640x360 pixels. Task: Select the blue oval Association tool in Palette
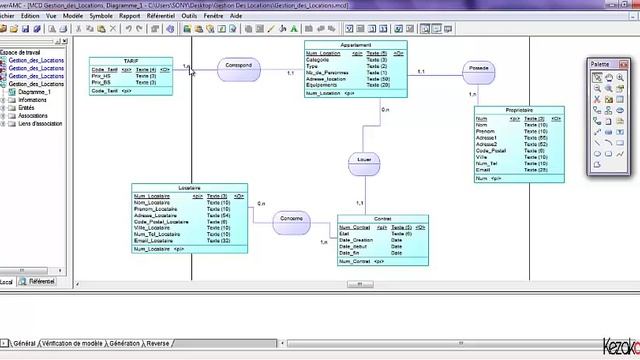click(x=620, y=110)
